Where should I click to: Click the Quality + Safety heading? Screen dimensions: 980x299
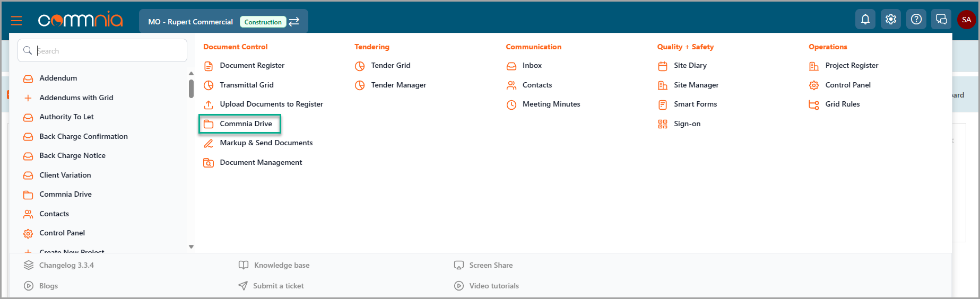coord(686,47)
